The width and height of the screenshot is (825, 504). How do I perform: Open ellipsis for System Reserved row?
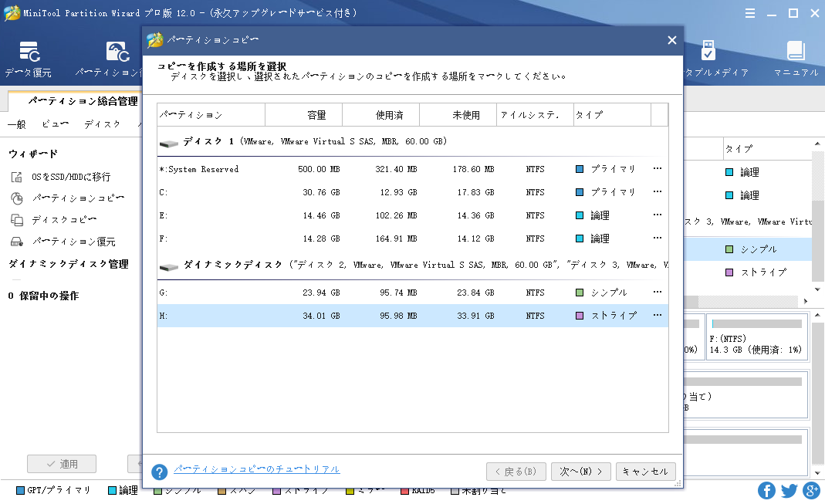[x=658, y=169]
